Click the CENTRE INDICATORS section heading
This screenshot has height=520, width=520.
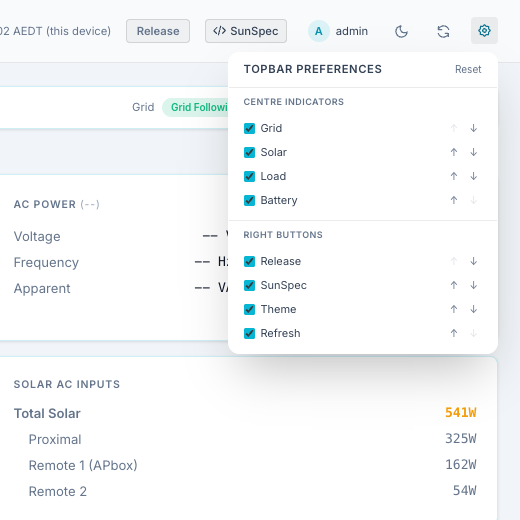click(294, 102)
